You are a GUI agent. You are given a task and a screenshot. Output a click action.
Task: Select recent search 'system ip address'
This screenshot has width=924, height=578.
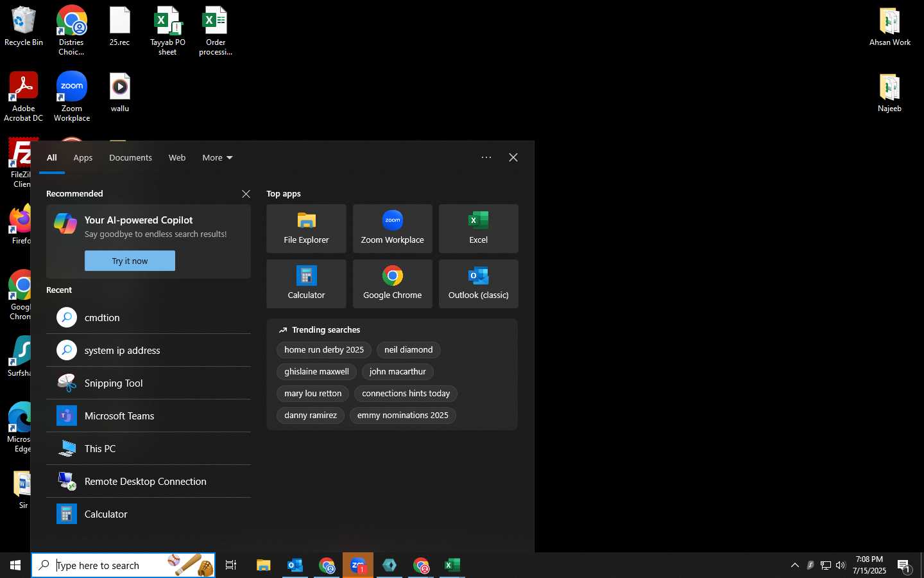pos(148,351)
